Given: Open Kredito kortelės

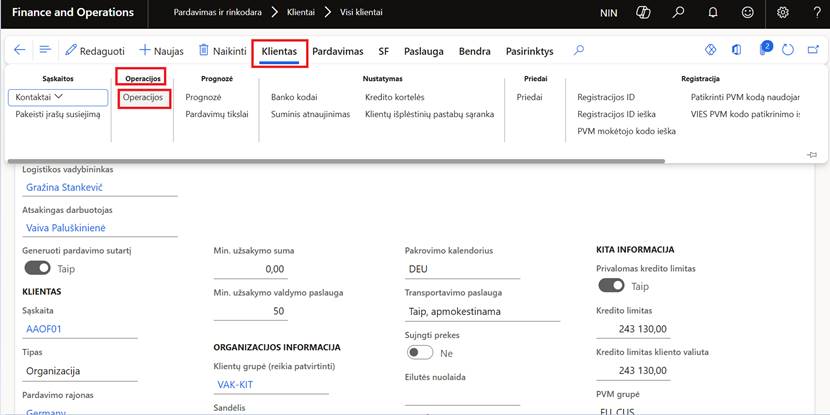Looking at the screenshot, I should (394, 97).
